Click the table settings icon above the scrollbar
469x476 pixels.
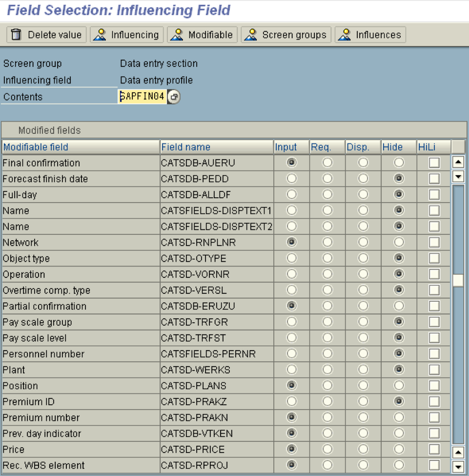[458, 147]
